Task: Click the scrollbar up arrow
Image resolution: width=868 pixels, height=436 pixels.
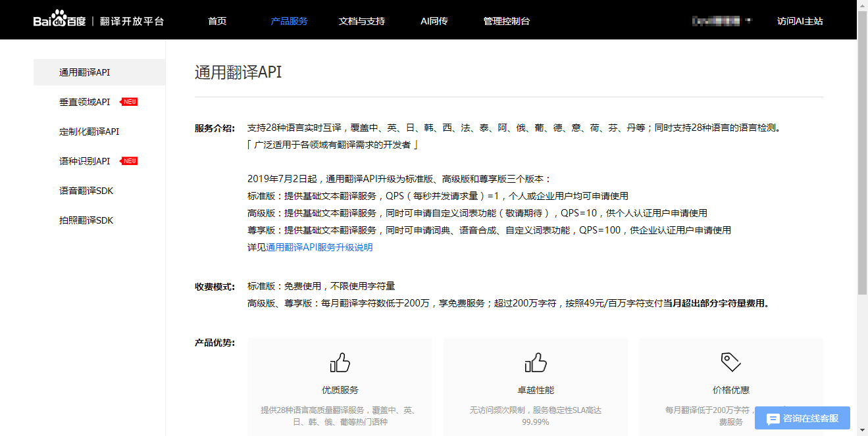Action: (862, 7)
